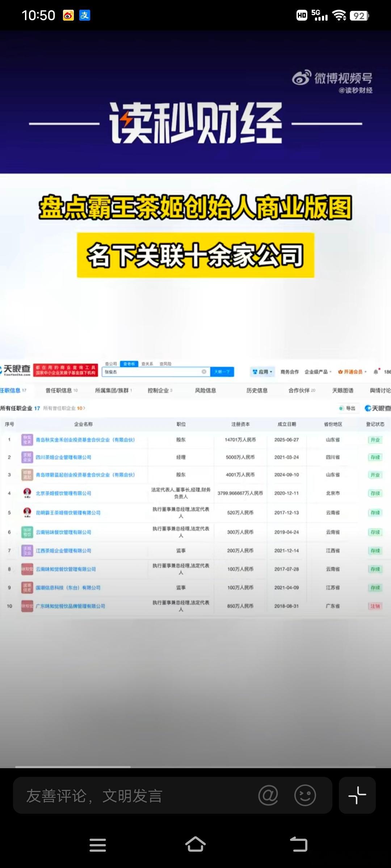Tap the 名下关联十余家公司 yellow caption
391x868 pixels.
(x=195, y=255)
